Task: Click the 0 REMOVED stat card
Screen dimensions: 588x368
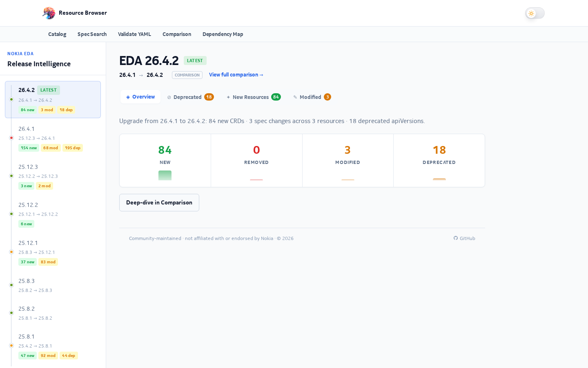Action: (256, 161)
